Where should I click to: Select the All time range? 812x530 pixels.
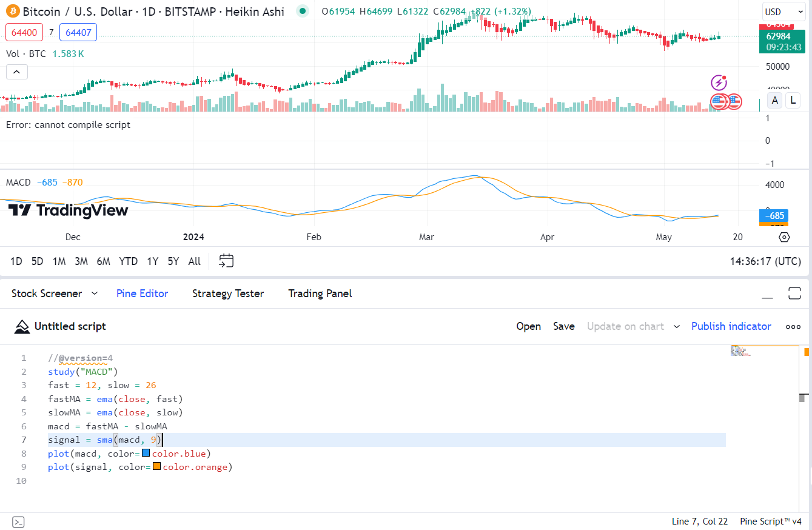tap(195, 261)
